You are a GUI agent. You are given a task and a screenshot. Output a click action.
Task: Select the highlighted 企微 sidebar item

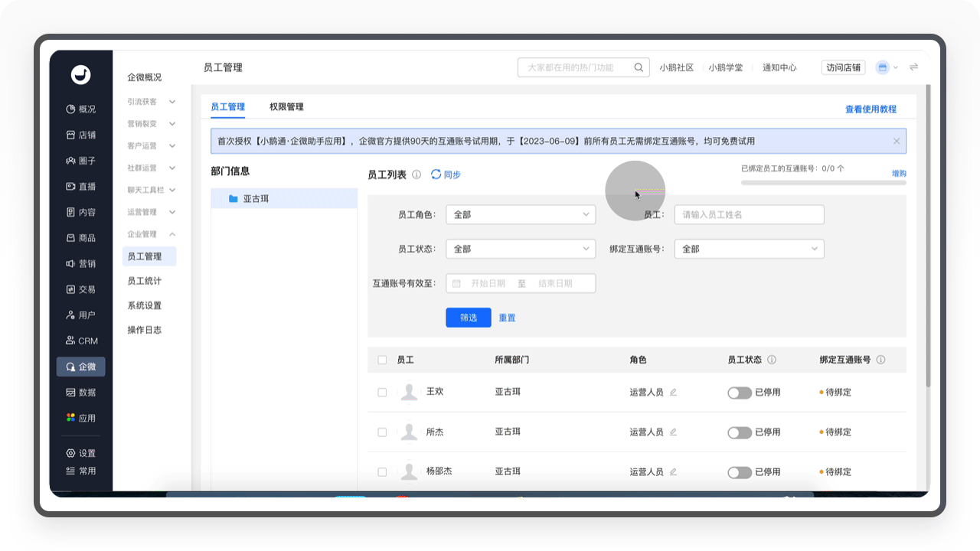pos(80,367)
